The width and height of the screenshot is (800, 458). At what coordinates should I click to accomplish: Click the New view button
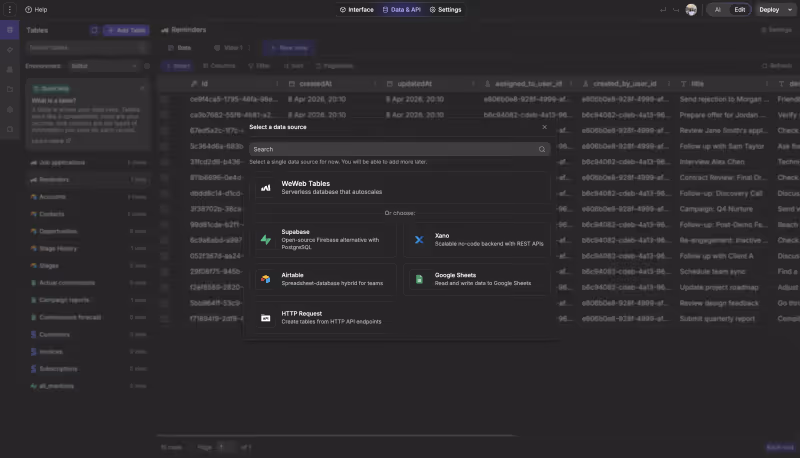click(289, 48)
